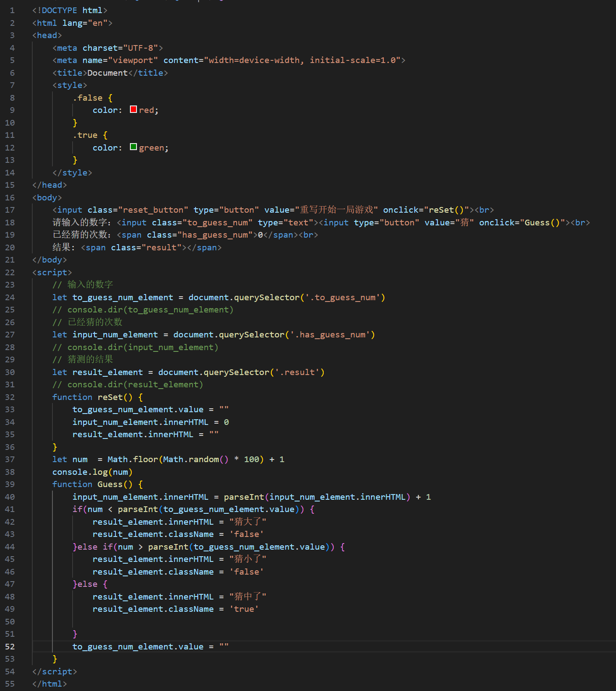Click the 'true' className string on line 49
Viewport: 616px width, 691px height.
(244, 609)
